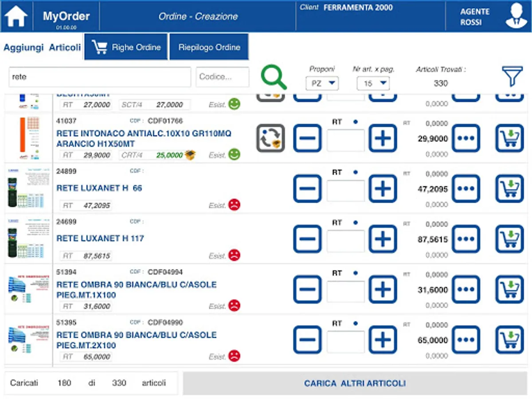
Task: Open article title RETE OMBRA 90 PIEG.MT.2X100
Action: tap(137, 340)
